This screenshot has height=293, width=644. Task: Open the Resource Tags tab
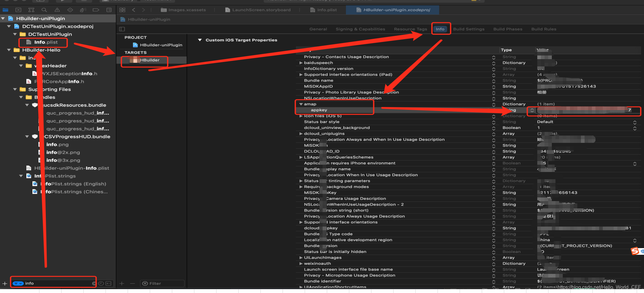410,29
